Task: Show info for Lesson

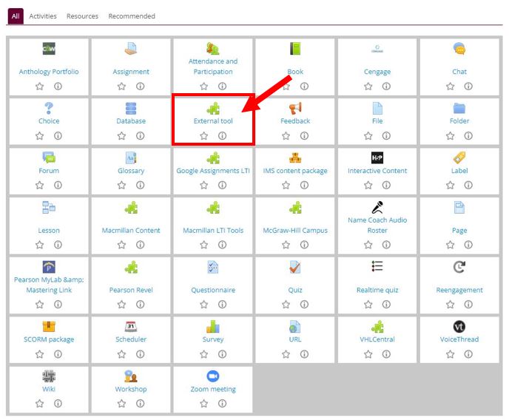Action: (x=58, y=245)
